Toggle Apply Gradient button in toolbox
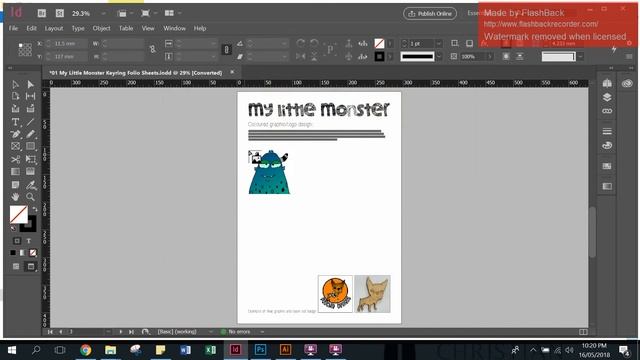The width and height of the screenshot is (640, 360). 23,253
